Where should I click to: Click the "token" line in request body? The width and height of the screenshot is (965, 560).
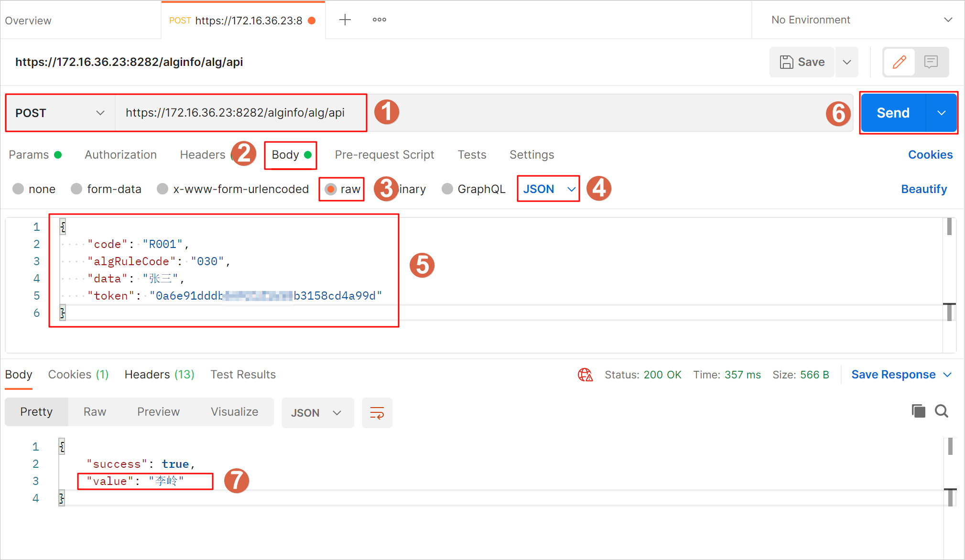pos(235,296)
